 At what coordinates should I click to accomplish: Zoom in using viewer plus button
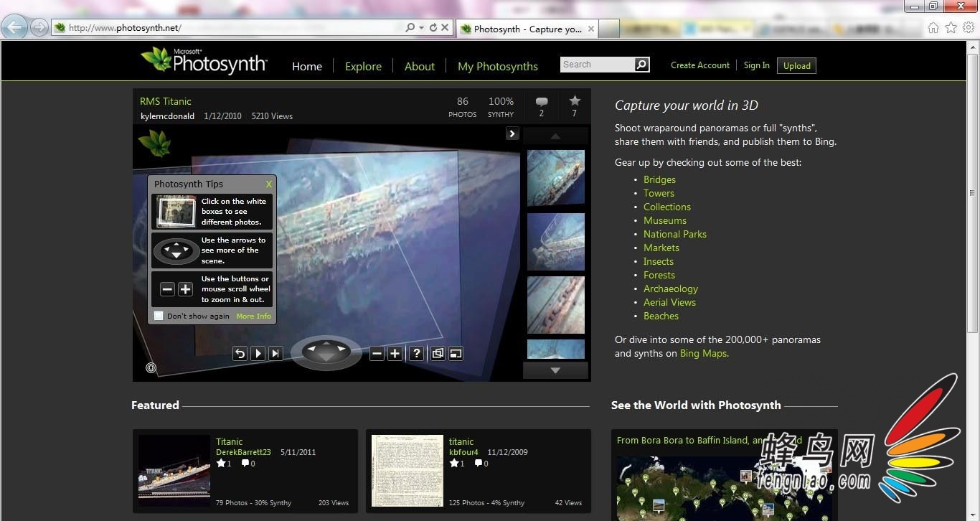tap(395, 353)
